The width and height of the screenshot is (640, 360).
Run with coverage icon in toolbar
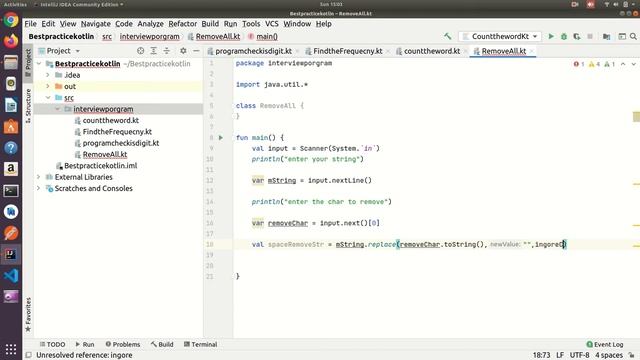(x=577, y=36)
